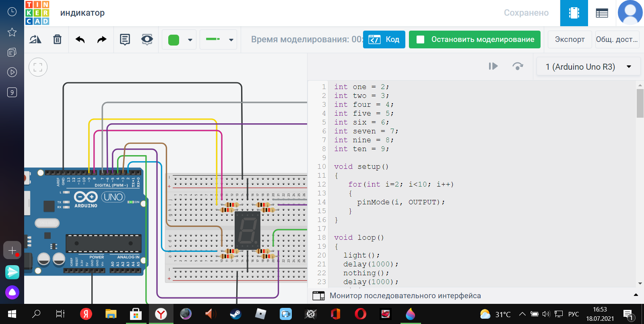The width and height of the screenshot is (644, 324).
Task: Open Yandex Browser from the taskbar
Action: click(x=161, y=314)
